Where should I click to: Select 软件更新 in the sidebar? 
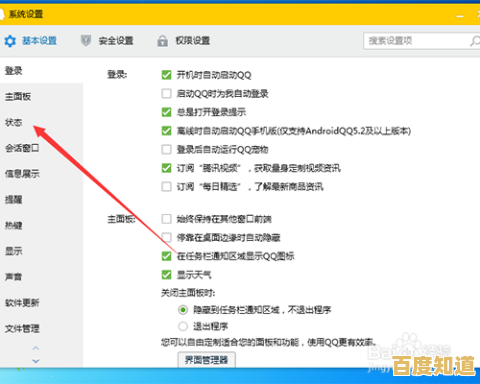tap(22, 303)
